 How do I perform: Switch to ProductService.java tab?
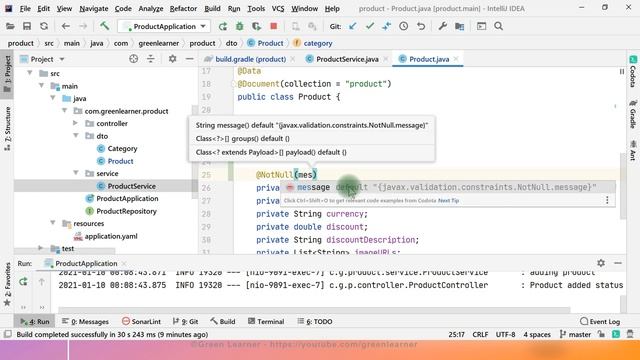[x=347, y=59]
